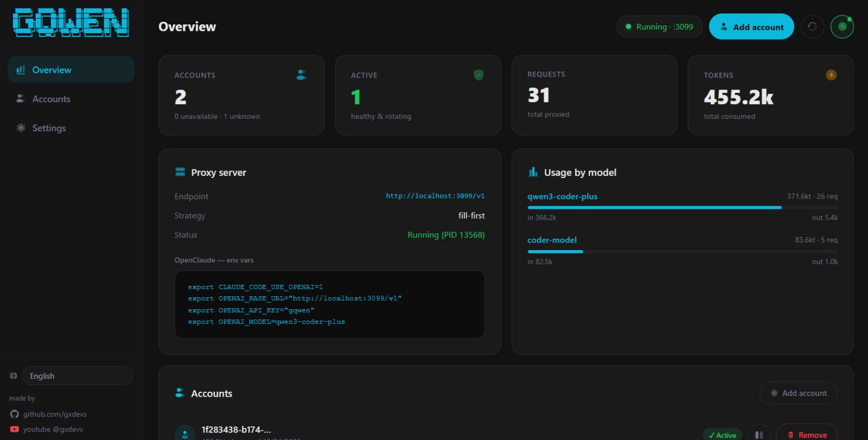Click the account name 1f283438-b174-...
Screen dimensions: 868x440
[x=236, y=430]
